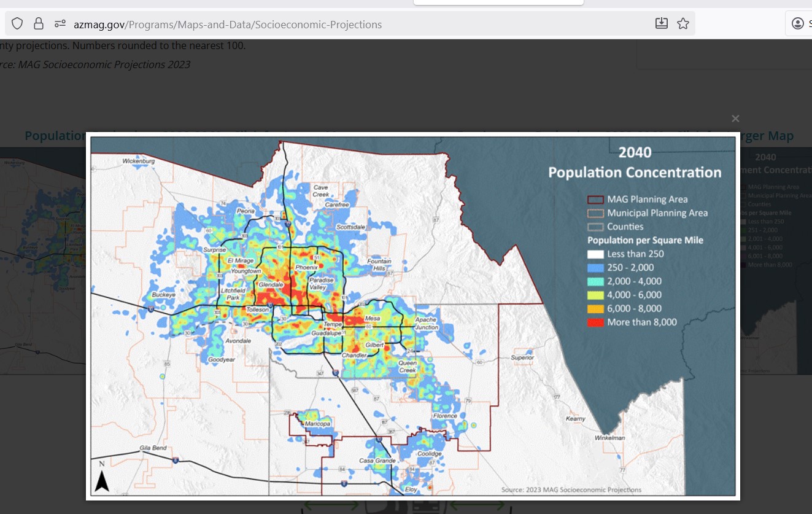Viewport: 812px width, 514px height.
Task: Click the dimmed Employment Concentration map thumbnail
Action: click(773, 258)
